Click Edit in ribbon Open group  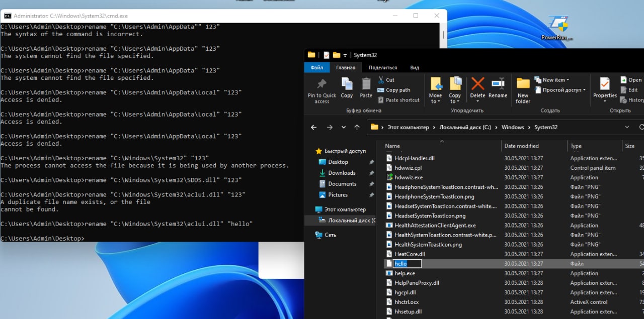click(629, 90)
